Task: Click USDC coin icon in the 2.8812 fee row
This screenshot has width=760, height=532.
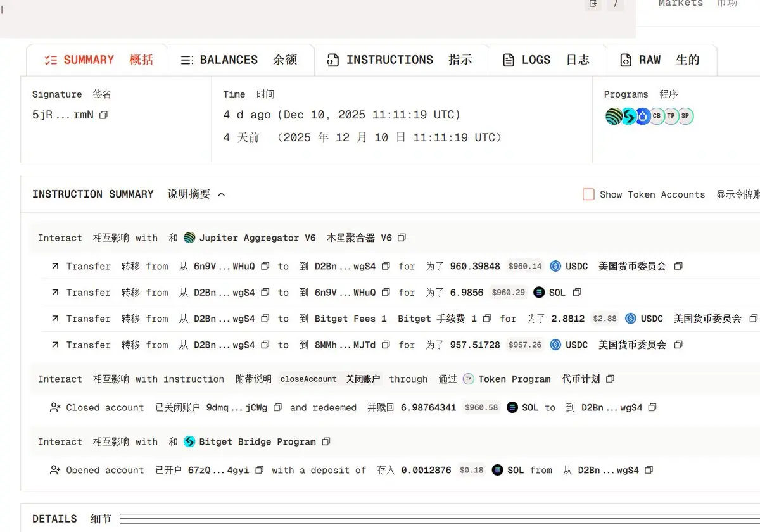Action: click(631, 319)
